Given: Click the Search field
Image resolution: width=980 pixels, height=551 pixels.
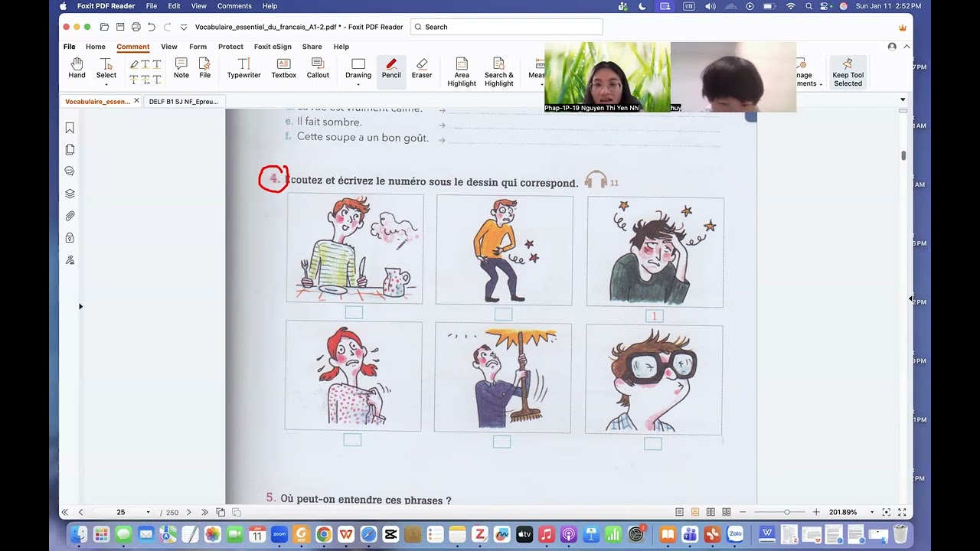Looking at the screenshot, I should pos(507,27).
